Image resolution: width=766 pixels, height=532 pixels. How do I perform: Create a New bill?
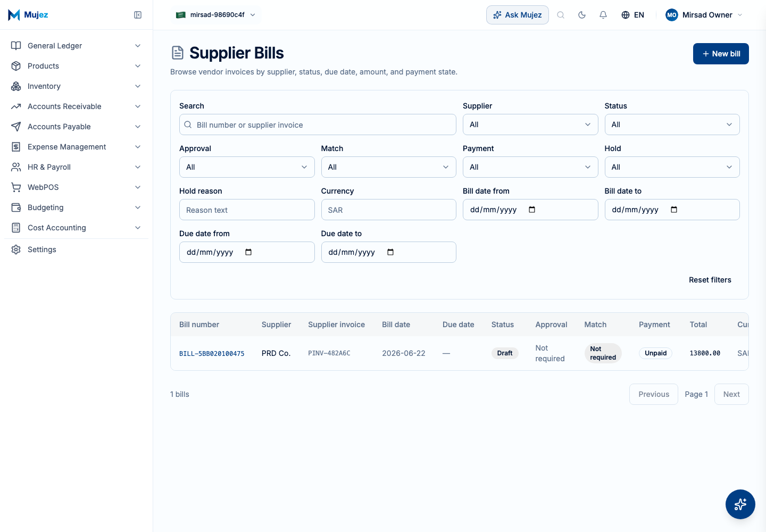point(721,54)
